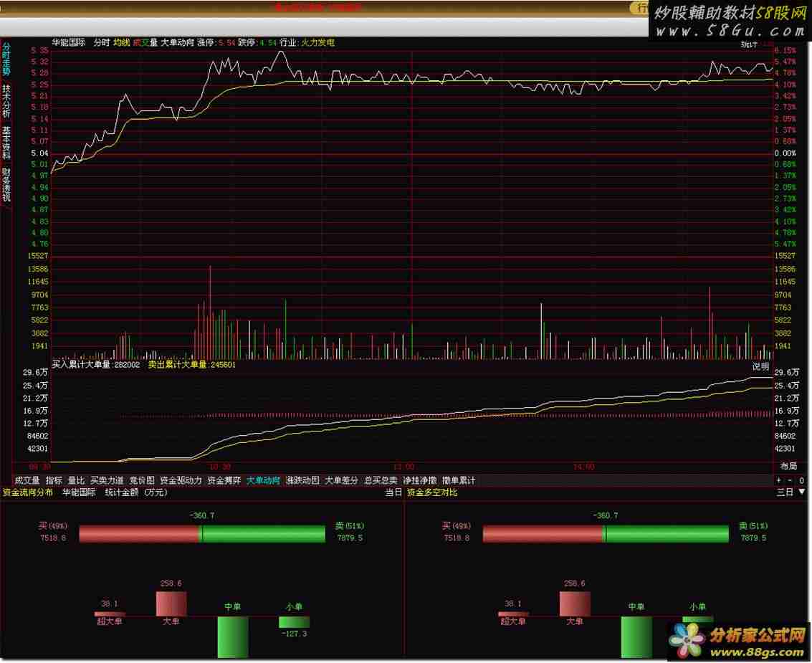Image resolution: width=812 pixels, height=663 pixels.
Task: Click the plus zoom icon beside the tabs
Action: 779,480
